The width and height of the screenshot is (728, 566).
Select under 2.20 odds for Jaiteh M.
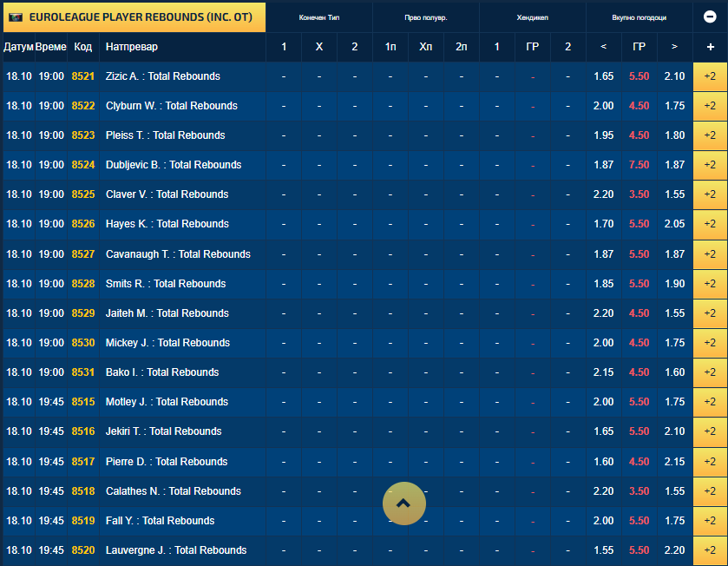604,313
